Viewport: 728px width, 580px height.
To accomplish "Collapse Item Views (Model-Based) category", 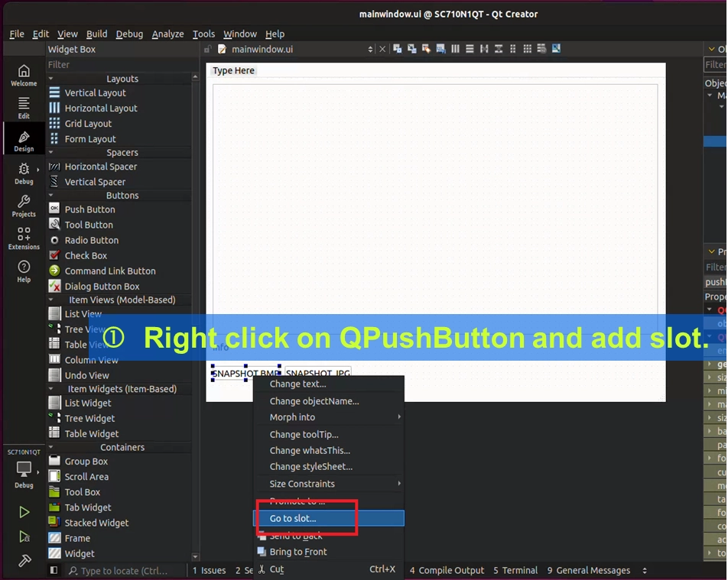I will pos(51,300).
